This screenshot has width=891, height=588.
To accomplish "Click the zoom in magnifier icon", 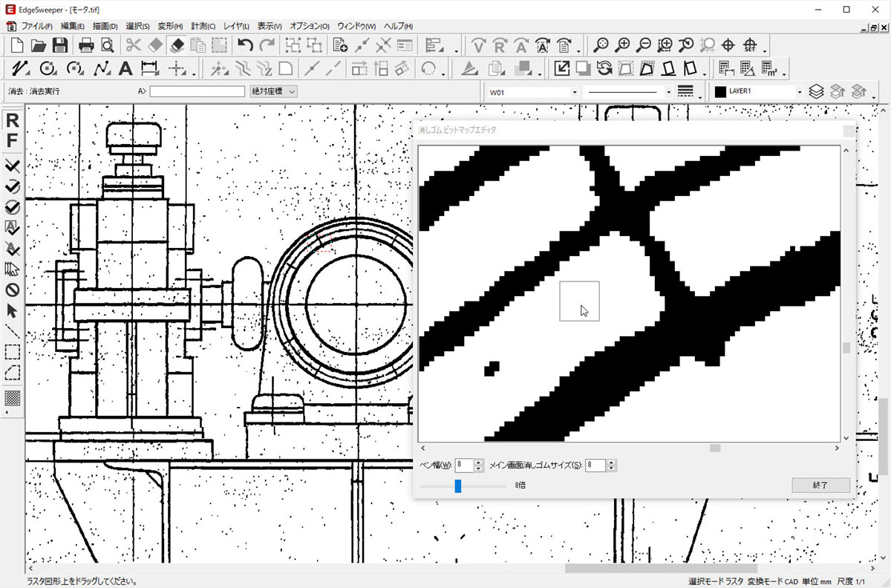I will click(x=624, y=45).
